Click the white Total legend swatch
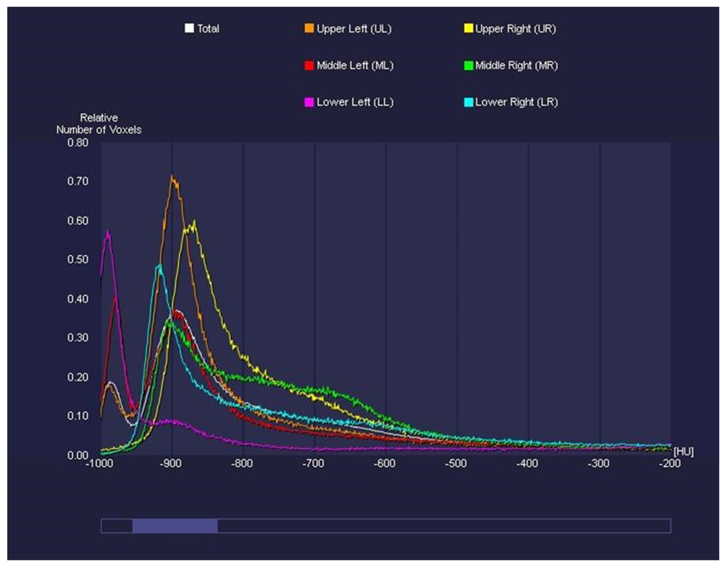This screenshot has height=568, width=728. 189,28
